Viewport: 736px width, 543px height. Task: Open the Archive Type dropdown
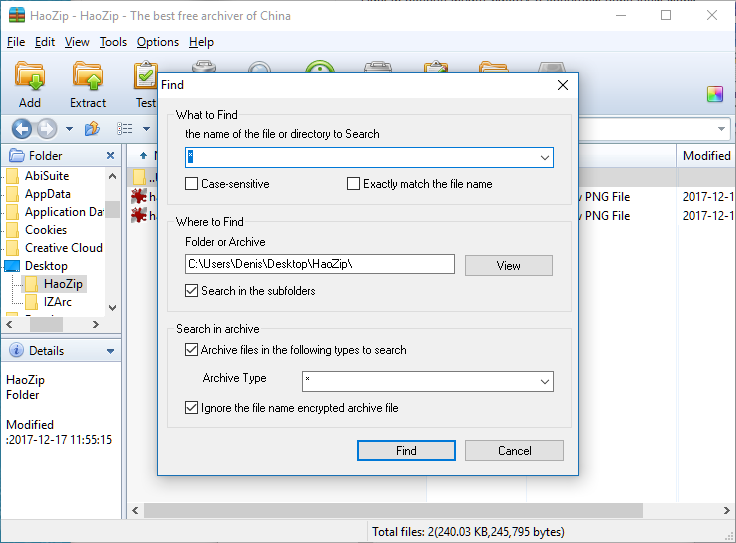[544, 382]
